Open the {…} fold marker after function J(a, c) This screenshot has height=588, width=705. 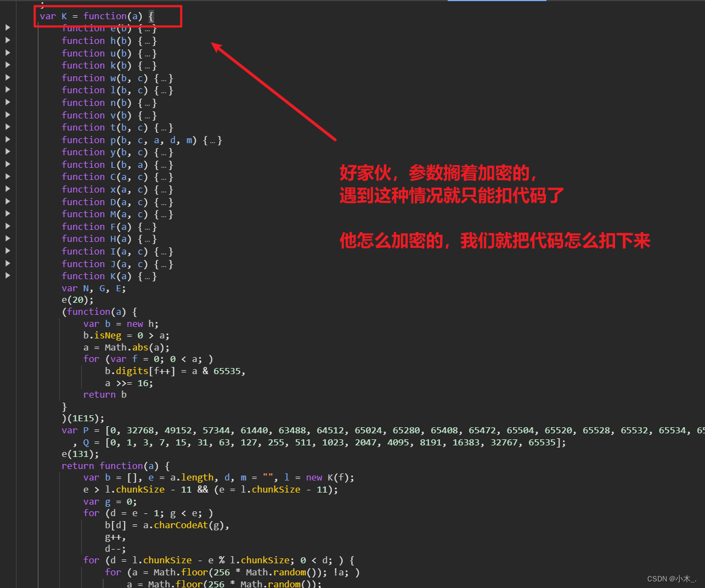(163, 264)
